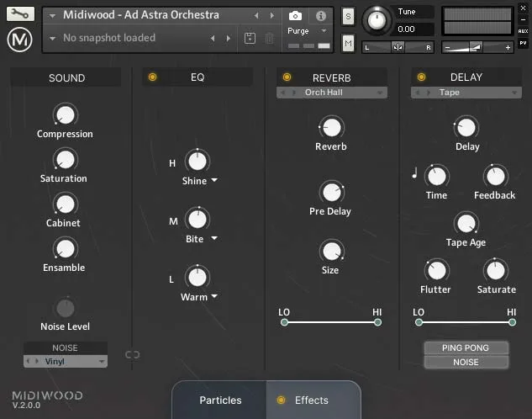This screenshot has width=532, height=419.
Task: Click the Tape Age knob
Action: pyautogui.click(x=466, y=224)
